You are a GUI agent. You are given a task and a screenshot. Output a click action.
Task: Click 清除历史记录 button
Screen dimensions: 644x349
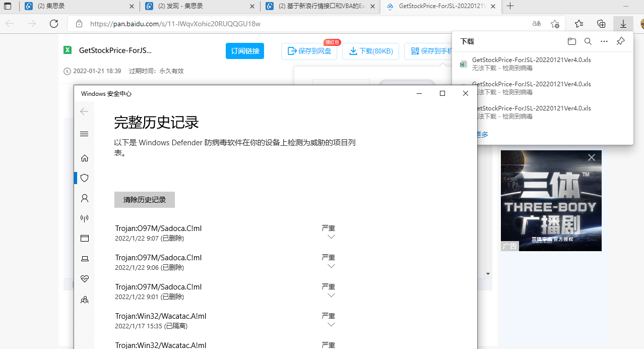point(145,200)
